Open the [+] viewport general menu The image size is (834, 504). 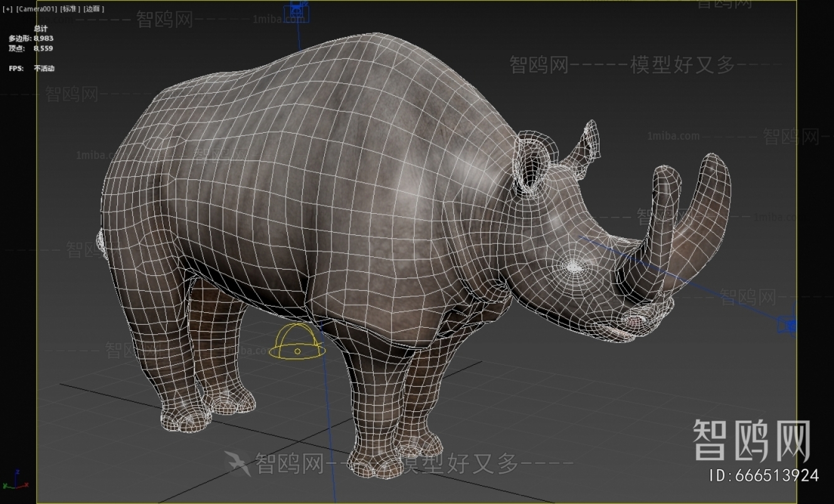coord(7,9)
